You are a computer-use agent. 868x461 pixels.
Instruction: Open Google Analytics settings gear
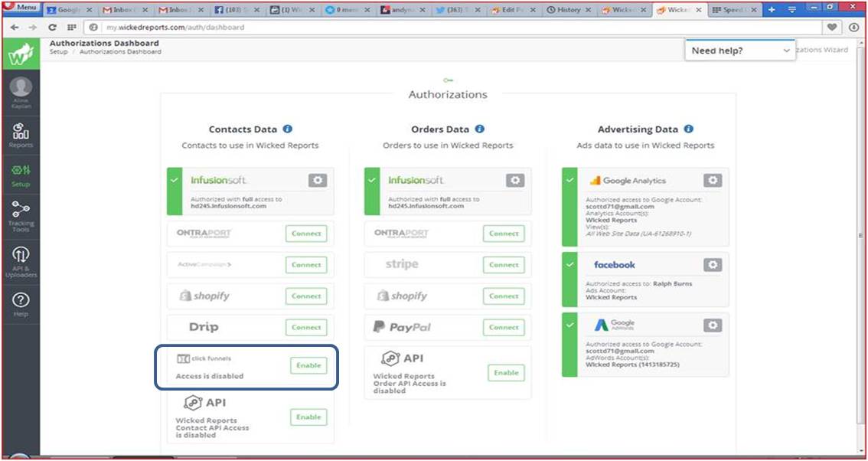tap(713, 180)
